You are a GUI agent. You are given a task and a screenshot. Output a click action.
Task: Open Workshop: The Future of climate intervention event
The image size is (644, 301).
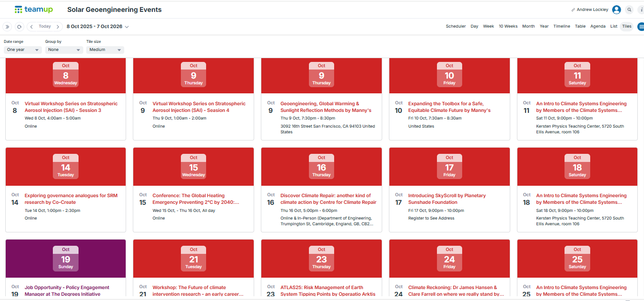click(x=198, y=291)
